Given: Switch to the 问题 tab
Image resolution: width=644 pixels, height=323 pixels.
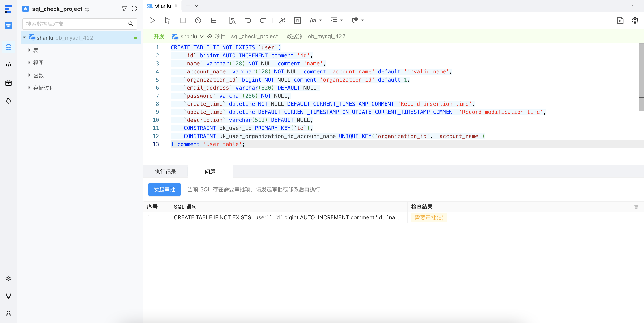Looking at the screenshot, I should [x=210, y=172].
